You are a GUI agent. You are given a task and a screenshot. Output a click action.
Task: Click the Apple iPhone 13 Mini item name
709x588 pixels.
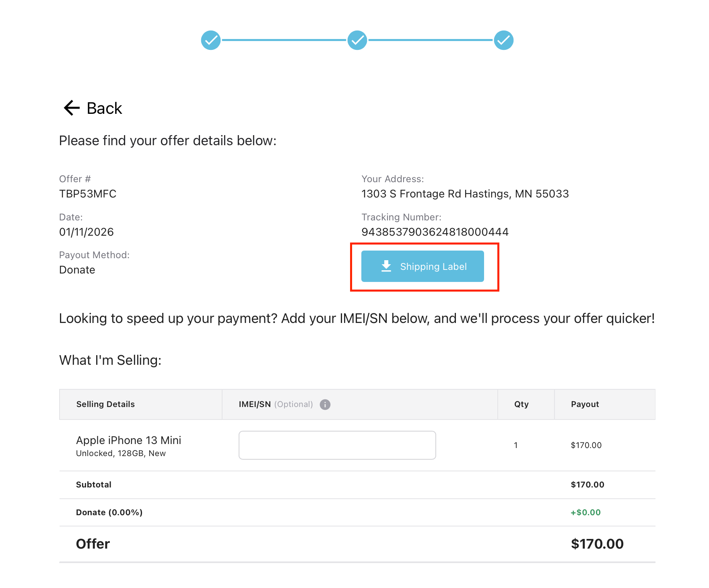pyautogui.click(x=129, y=440)
